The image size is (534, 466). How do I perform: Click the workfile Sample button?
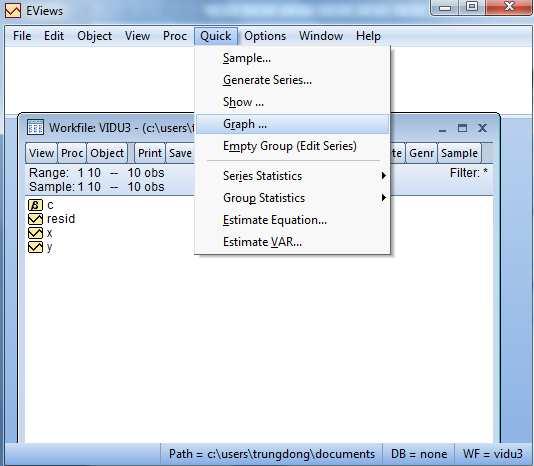tap(459, 153)
